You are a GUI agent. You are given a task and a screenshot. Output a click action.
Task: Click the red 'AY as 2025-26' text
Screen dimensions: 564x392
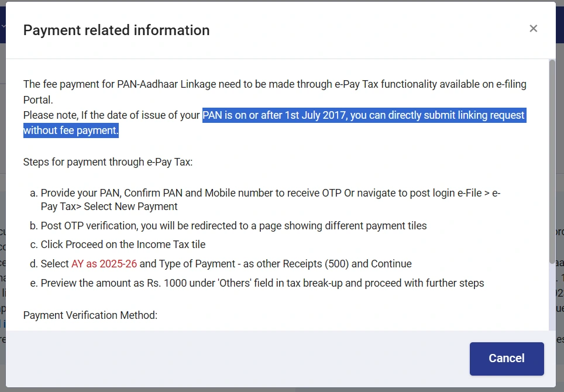click(104, 264)
